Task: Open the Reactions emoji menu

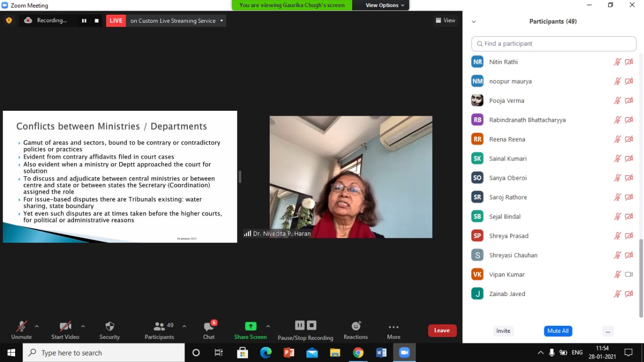Action: [x=356, y=330]
